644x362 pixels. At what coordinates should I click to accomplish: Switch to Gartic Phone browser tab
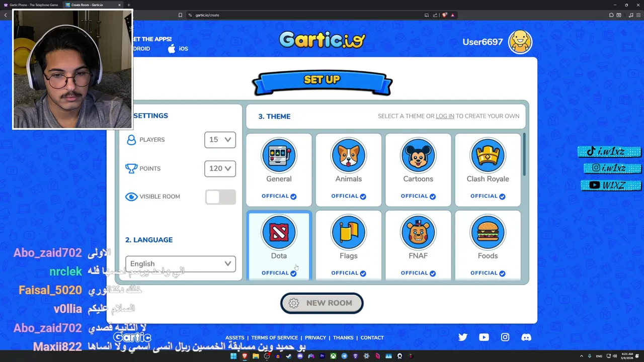(x=32, y=5)
